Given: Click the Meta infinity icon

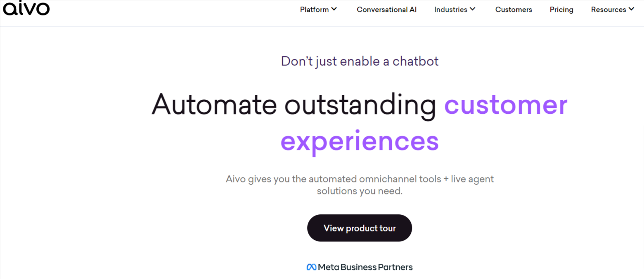Looking at the screenshot, I should click(310, 267).
